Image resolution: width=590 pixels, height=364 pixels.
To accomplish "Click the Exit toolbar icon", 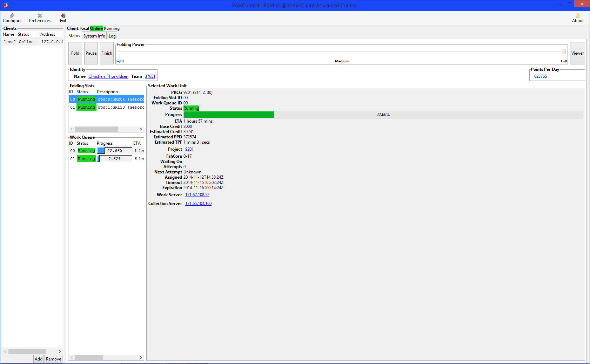I will point(63,18).
